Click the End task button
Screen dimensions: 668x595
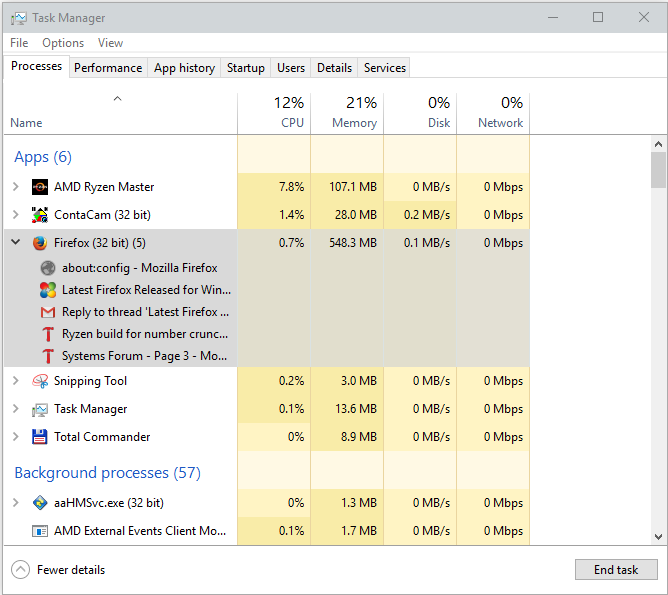[x=616, y=570]
